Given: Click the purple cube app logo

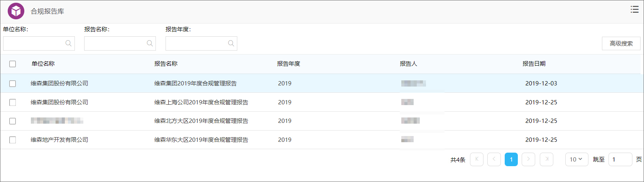Looking at the screenshot, I should pyautogui.click(x=16, y=11).
